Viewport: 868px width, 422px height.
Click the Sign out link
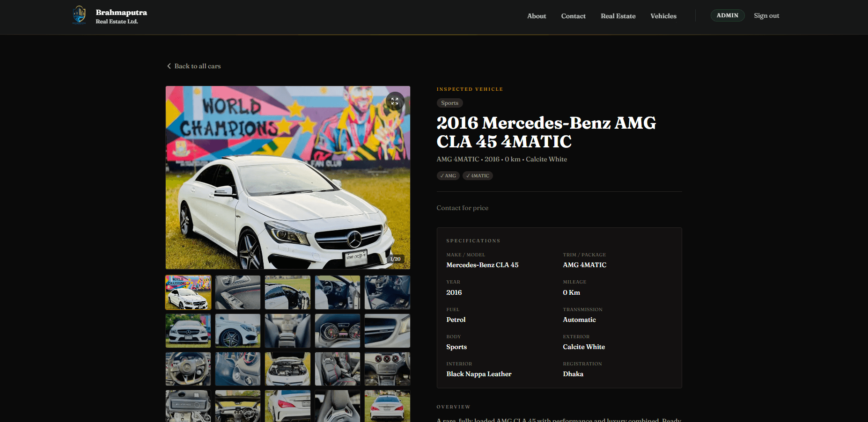(766, 15)
